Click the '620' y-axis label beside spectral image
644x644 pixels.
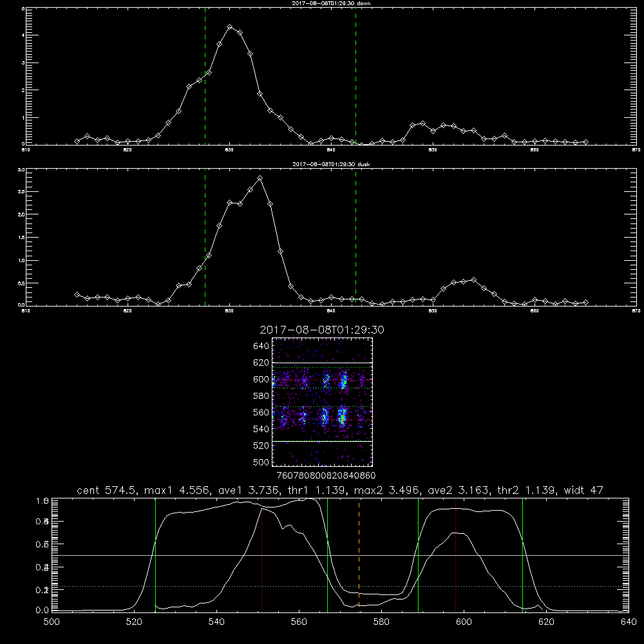(x=261, y=363)
